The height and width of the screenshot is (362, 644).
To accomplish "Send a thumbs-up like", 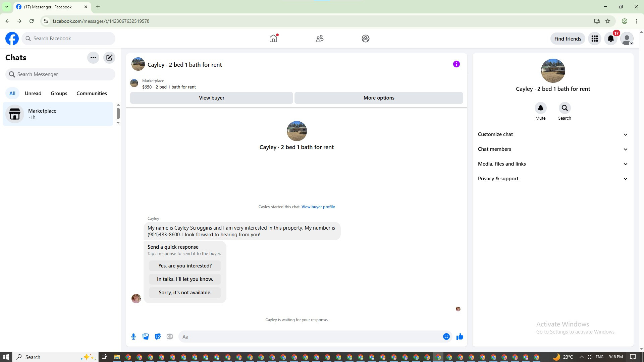I will [460, 337].
